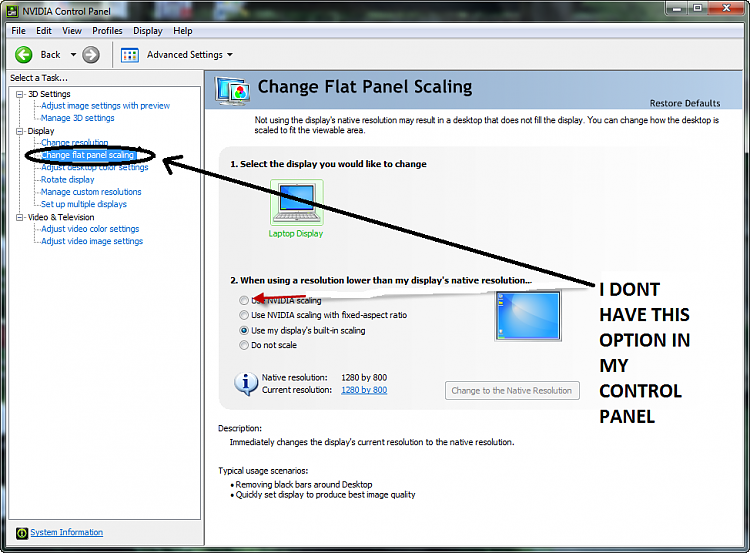This screenshot has height=553, width=750.
Task: Click the 1280 by 800 current resolution link
Action: [364, 390]
